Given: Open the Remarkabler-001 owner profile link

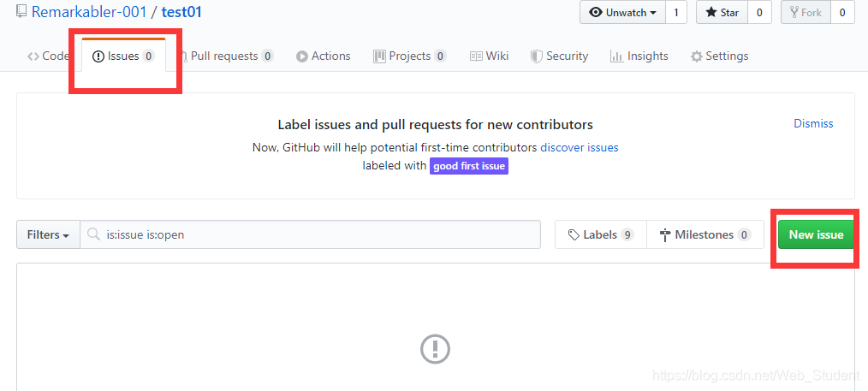Looking at the screenshot, I should (x=89, y=12).
